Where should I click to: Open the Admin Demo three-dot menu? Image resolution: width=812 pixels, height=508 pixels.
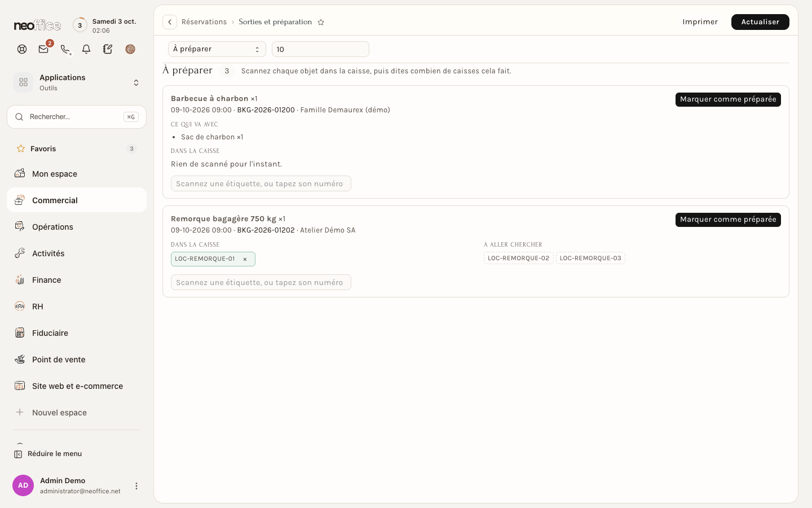coord(136,486)
